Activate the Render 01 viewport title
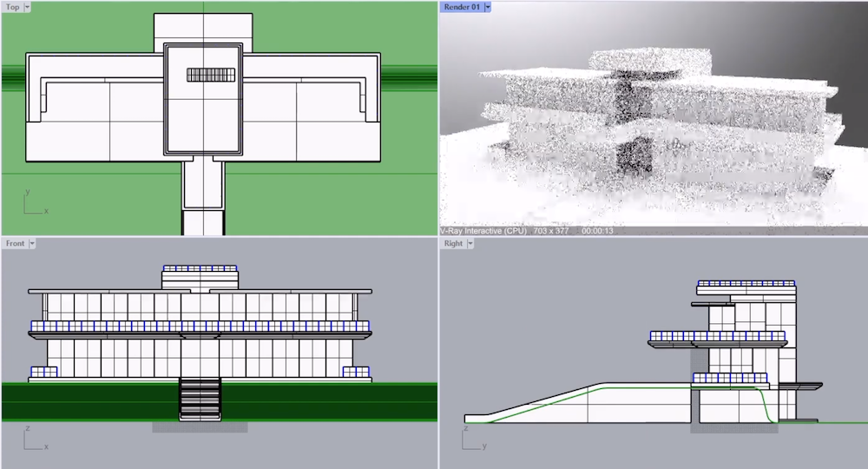Image resolution: width=868 pixels, height=469 pixels. 463,7
